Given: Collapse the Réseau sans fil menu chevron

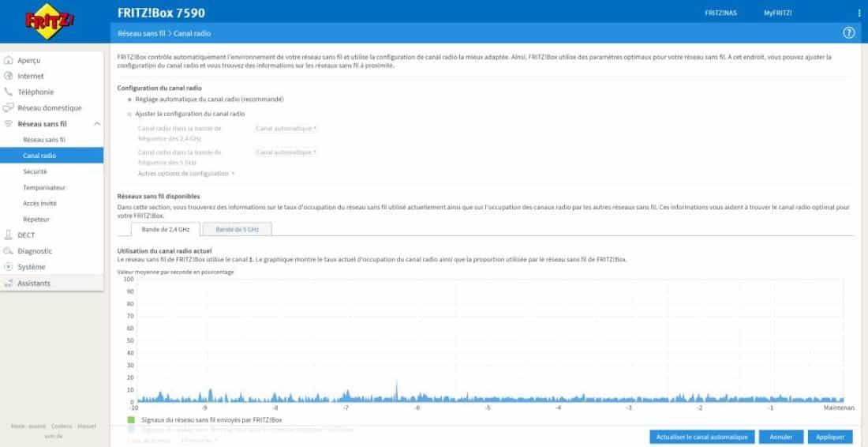Looking at the screenshot, I should [x=97, y=123].
